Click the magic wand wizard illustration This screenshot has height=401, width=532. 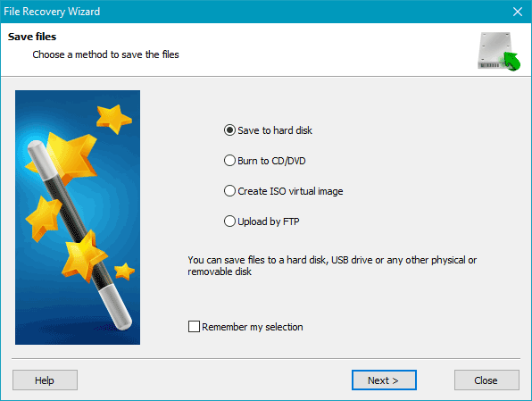(78, 217)
